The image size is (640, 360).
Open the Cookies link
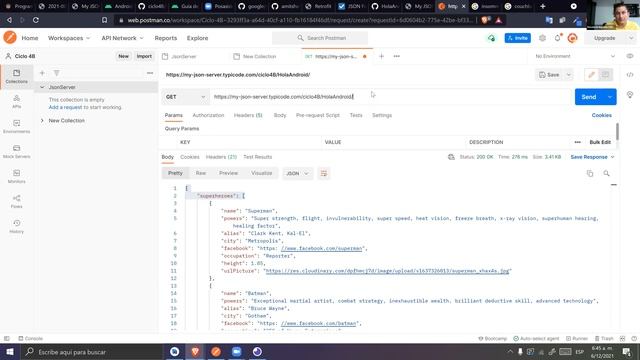point(601,116)
